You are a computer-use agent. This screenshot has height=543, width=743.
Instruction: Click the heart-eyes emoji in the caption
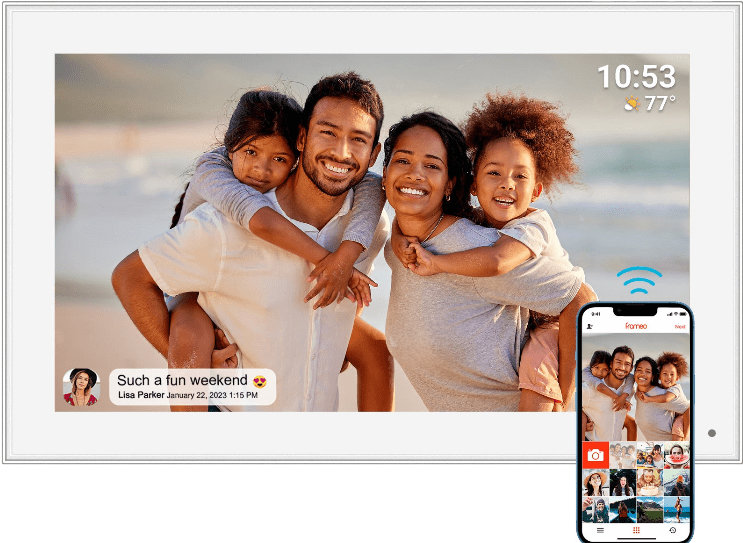point(260,381)
